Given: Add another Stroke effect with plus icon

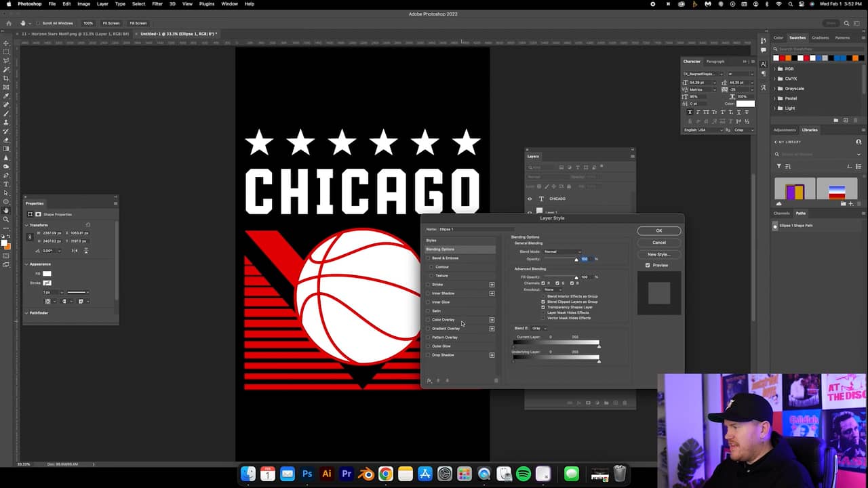Looking at the screenshot, I should (492, 285).
